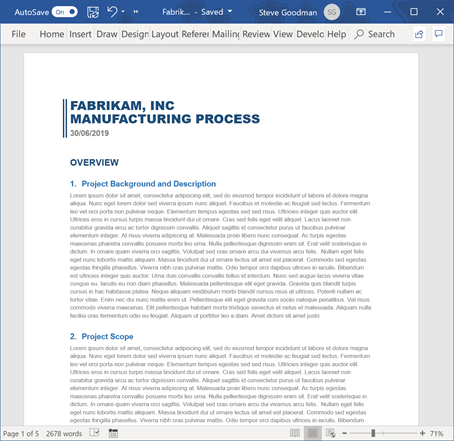Click the zoom slider handle

373,433
